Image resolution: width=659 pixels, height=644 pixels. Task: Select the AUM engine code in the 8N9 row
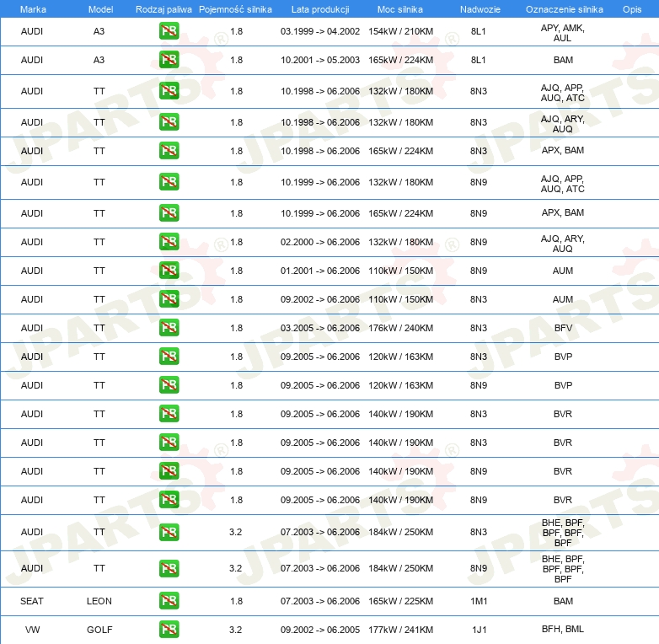[x=563, y=271]
